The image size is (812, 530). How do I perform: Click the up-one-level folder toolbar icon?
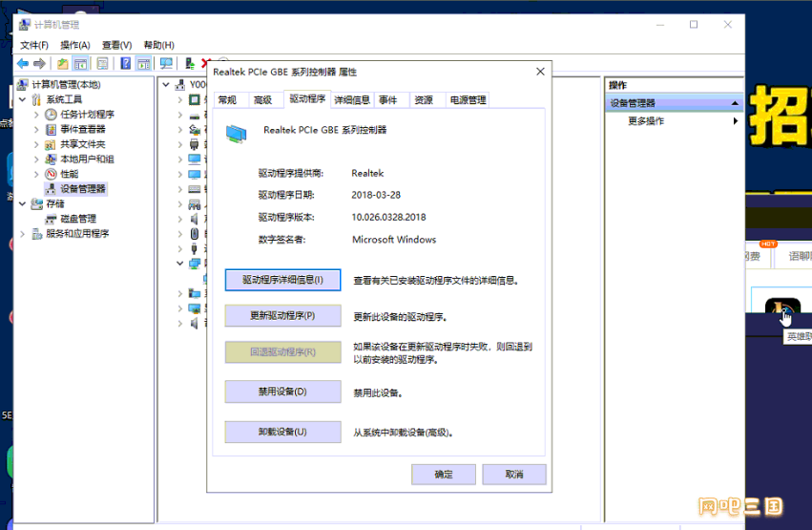pos(63,63)
